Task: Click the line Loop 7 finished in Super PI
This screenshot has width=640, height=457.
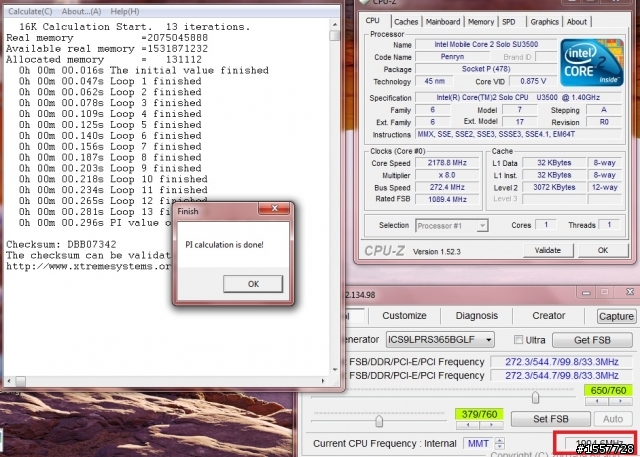Action: (x=110, y=146)
